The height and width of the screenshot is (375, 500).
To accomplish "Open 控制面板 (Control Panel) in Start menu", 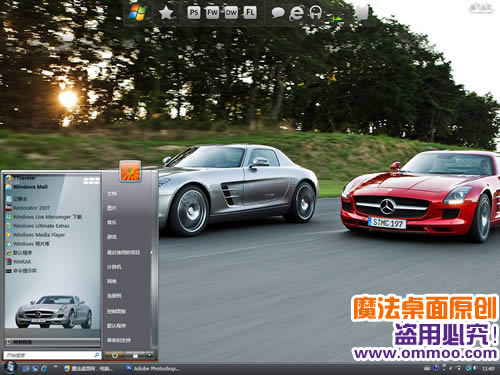I will pyautogui.click(x=116, y=311).
